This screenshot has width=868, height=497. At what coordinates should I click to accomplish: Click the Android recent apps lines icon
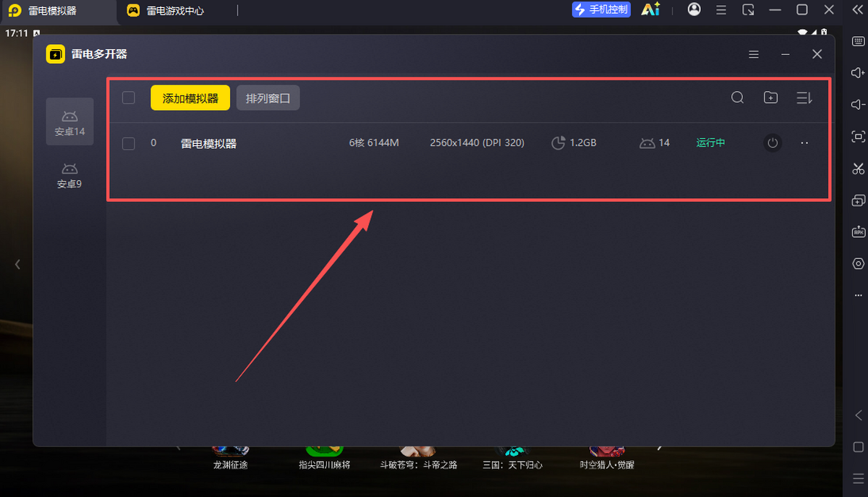click(x=859, y=478)
